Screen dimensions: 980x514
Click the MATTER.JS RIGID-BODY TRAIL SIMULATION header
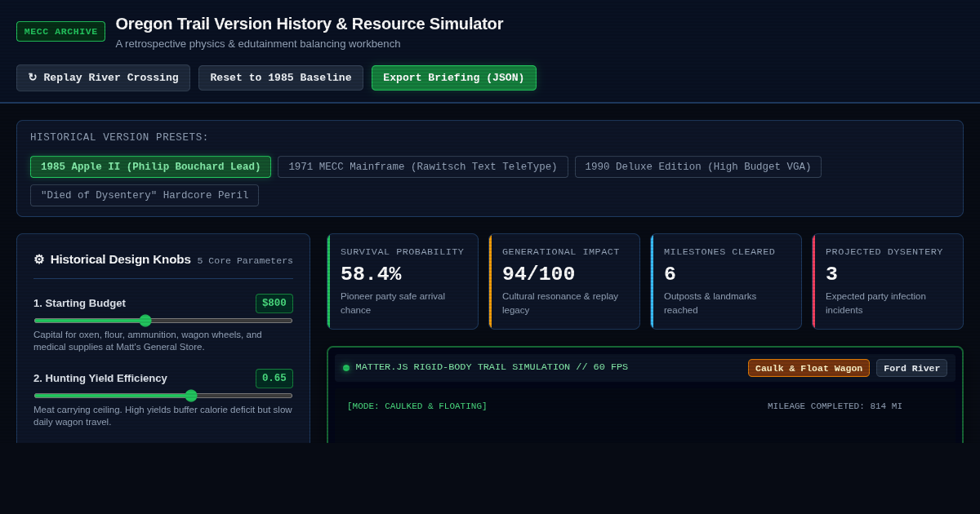click(x=492, y=367)
